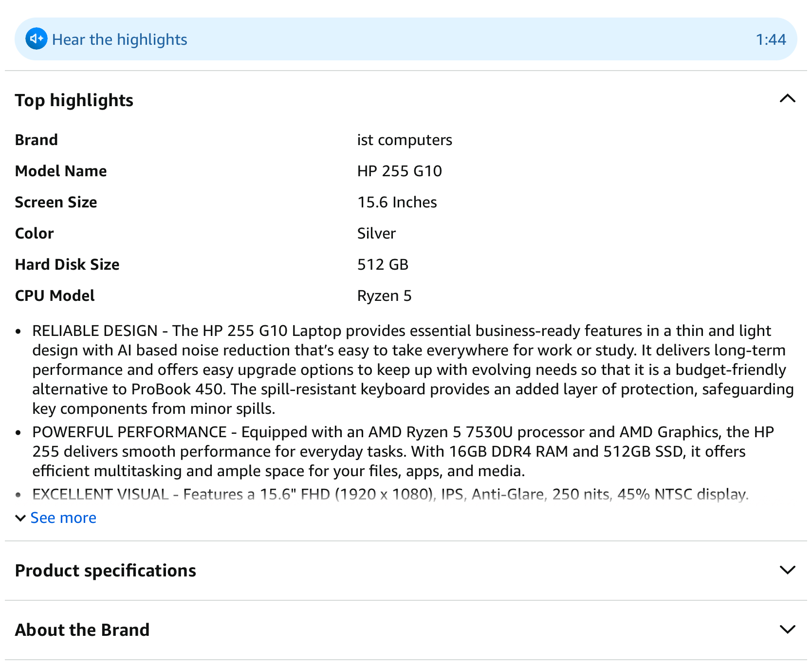The width and height of the screenshot is (812, 667).
Task: Click the '15.6 Inches' value
Action: (397, 202)
